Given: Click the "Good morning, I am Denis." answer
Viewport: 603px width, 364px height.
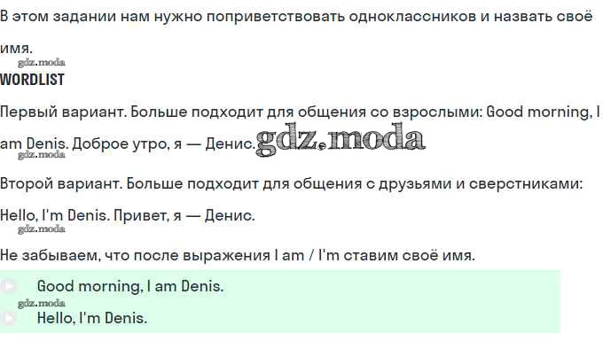Looking at the screenshot, I should [x=129, y=287].
